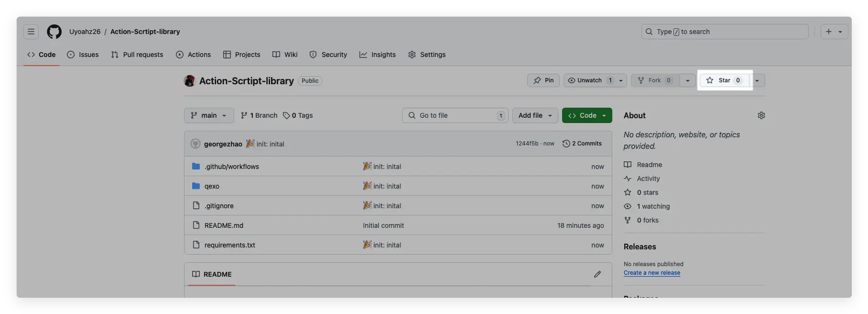Switch to the Issues tab
The image size is (868, 314).
coord(83,55)
